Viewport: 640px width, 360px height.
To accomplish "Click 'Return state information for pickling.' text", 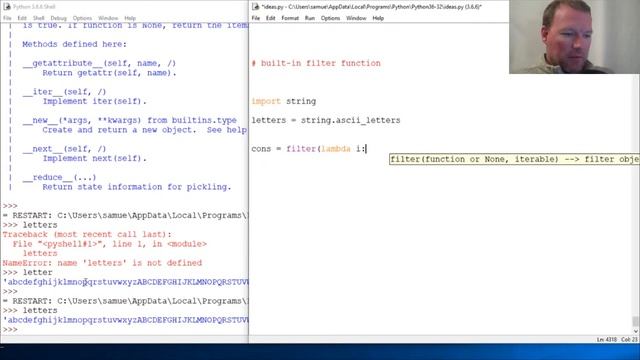I will point(137,187).
